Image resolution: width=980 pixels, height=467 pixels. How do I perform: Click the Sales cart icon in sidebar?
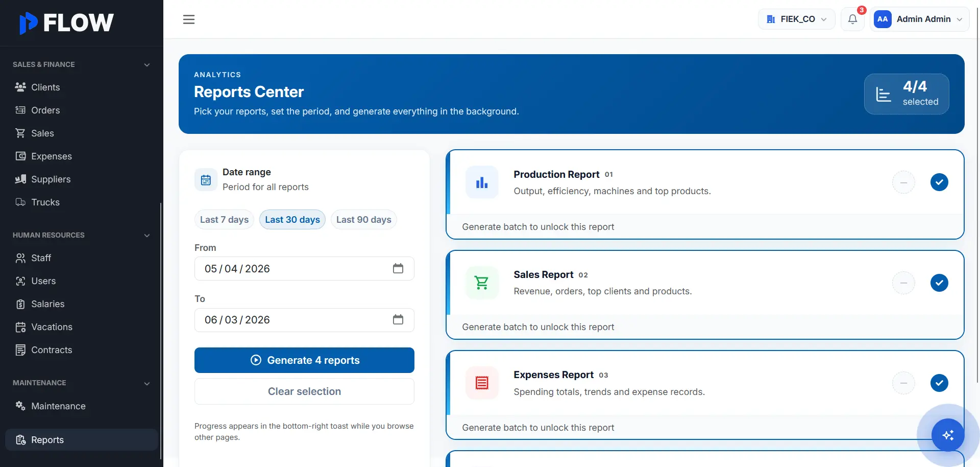[x=20, y=133]
